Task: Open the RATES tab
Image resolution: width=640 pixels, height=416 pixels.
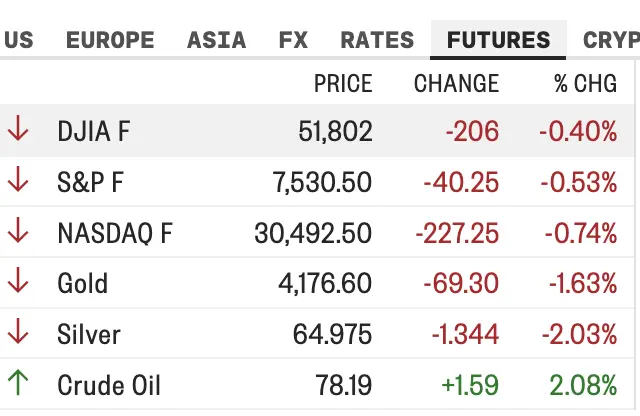Action: pyautogui.click(x=377, y=40)
